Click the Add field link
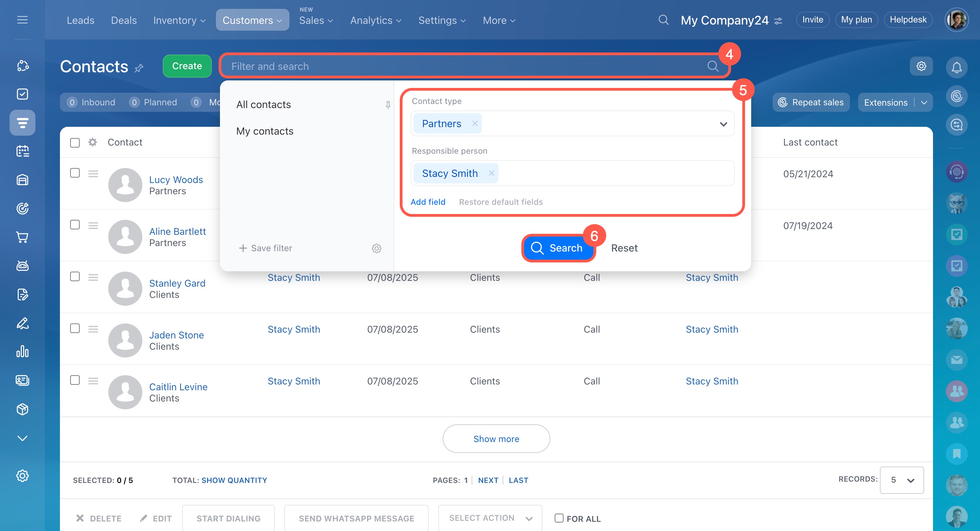980x531 pixels. tap(428, 202)
